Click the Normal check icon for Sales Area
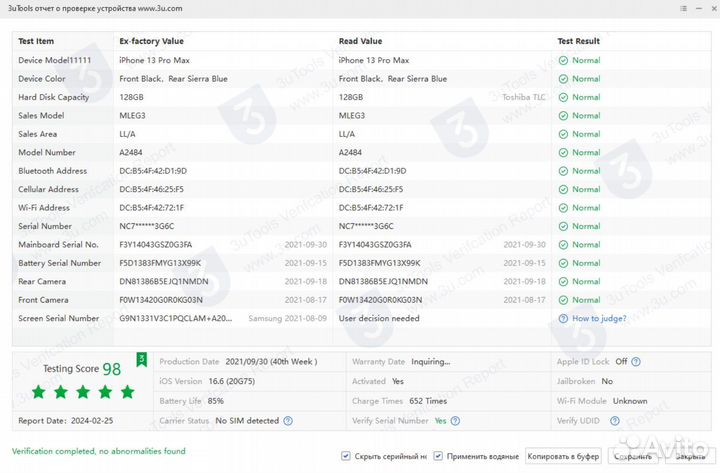The height and width of the screenshot is (473, 720). [563, 134]
